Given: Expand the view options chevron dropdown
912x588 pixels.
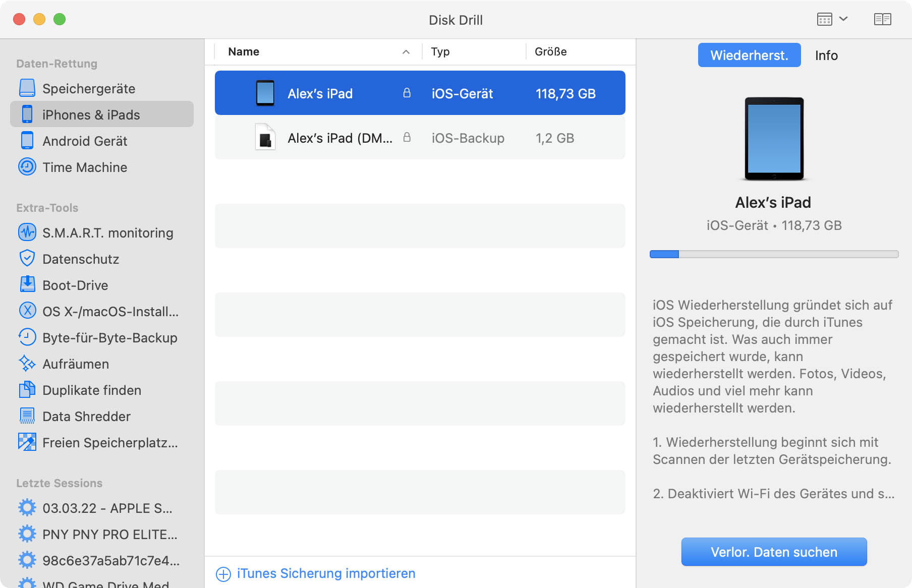Looking at the screenshot, I should tap(843, 19).
